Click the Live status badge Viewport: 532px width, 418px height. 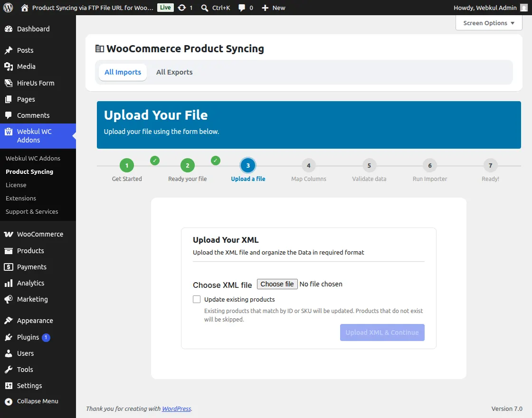165,8
